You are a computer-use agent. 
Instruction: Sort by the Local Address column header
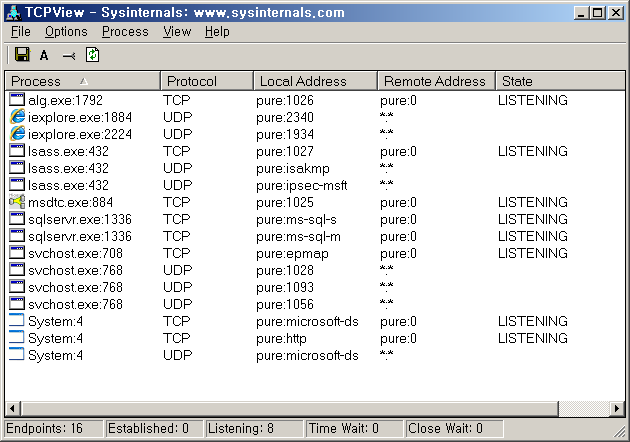click(315, 81)
